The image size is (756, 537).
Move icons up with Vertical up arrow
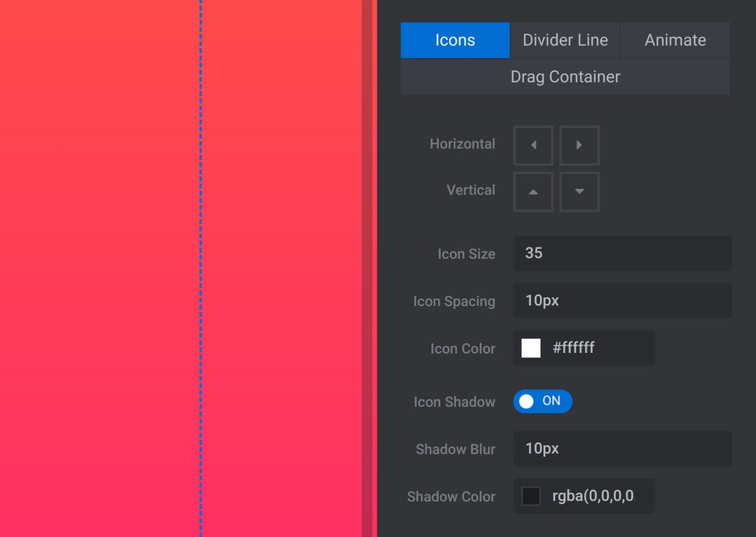pos(533,192)
